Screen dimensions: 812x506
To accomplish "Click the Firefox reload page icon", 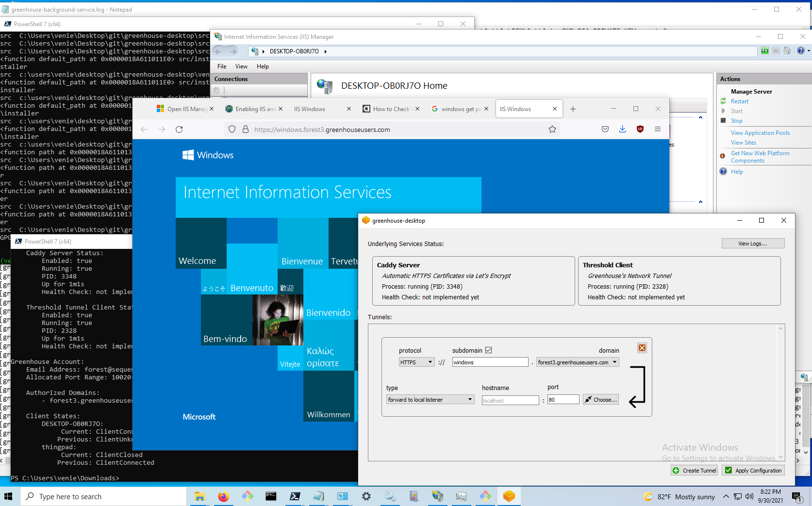I will [179, 130].
